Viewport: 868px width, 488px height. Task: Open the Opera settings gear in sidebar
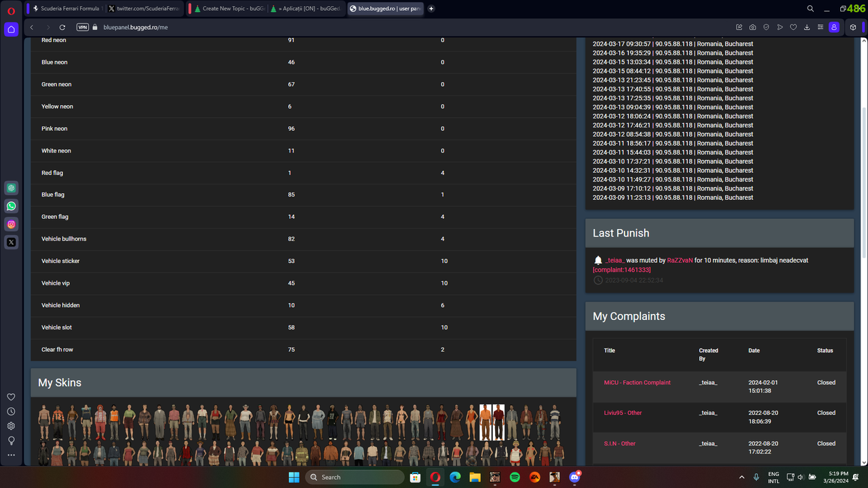(x=11, y=426)
